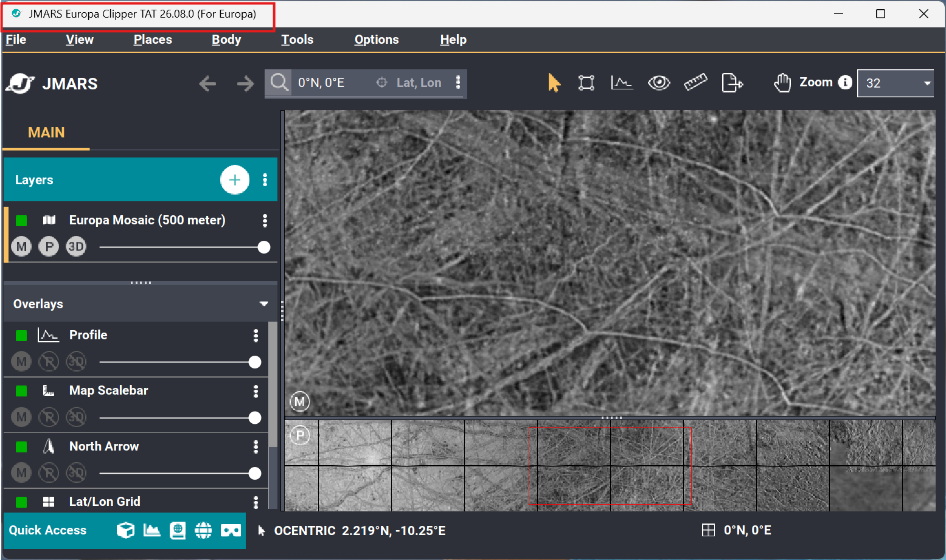Toggle panner view for Europa Mosaic layer
The height and width of the screenshot is (560, 946).
click(x=49, y=246)
